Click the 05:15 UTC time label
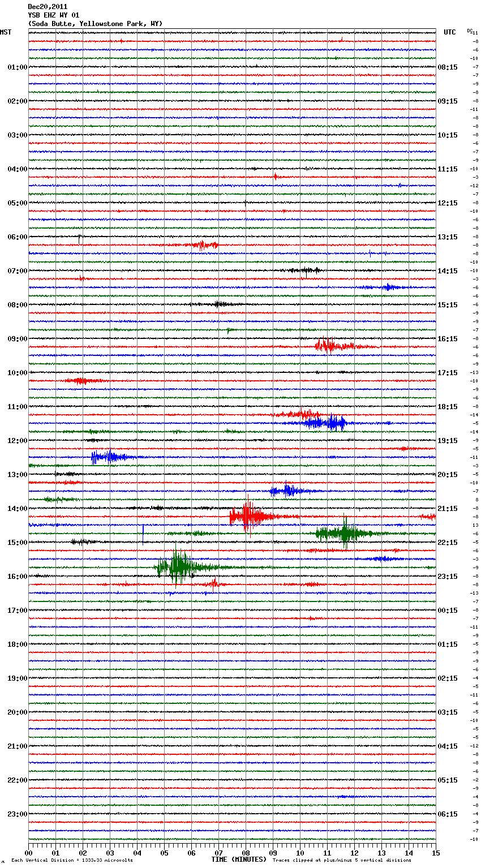Viewport: 481px width, 868px height. [x=448, y=780]
